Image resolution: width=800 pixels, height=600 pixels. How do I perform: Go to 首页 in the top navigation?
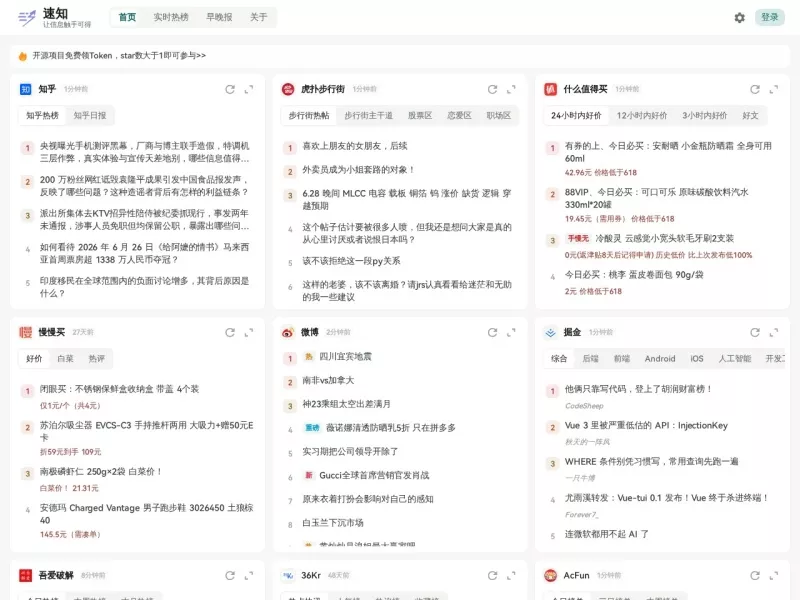click(127, 17)
